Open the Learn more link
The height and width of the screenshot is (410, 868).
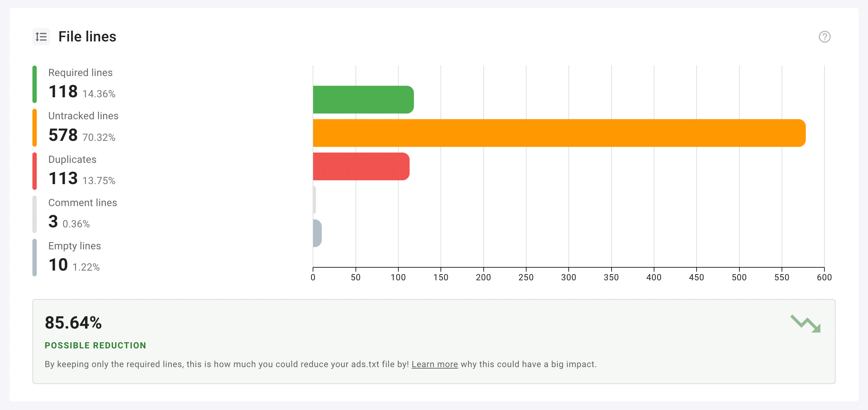[x=435, y=364]
